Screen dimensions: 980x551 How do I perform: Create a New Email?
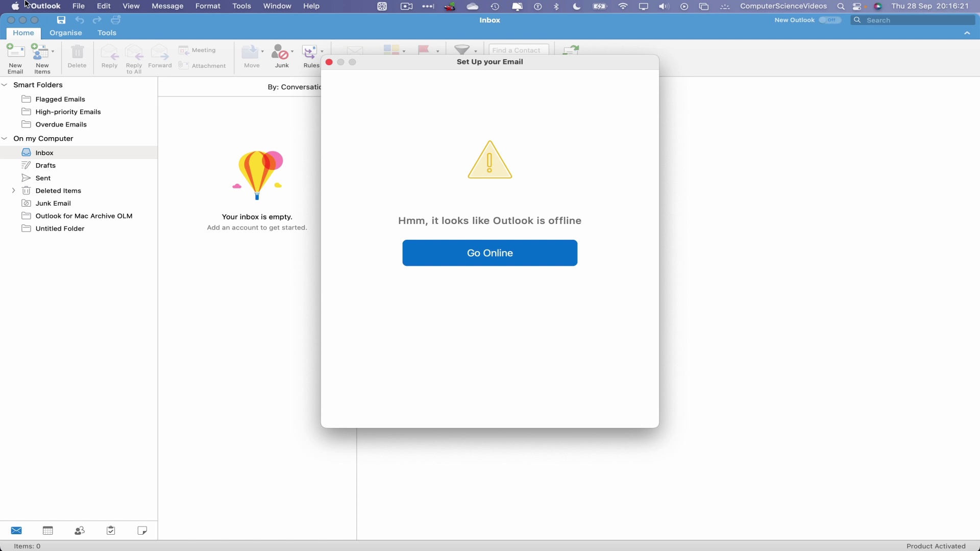point(15,56)
